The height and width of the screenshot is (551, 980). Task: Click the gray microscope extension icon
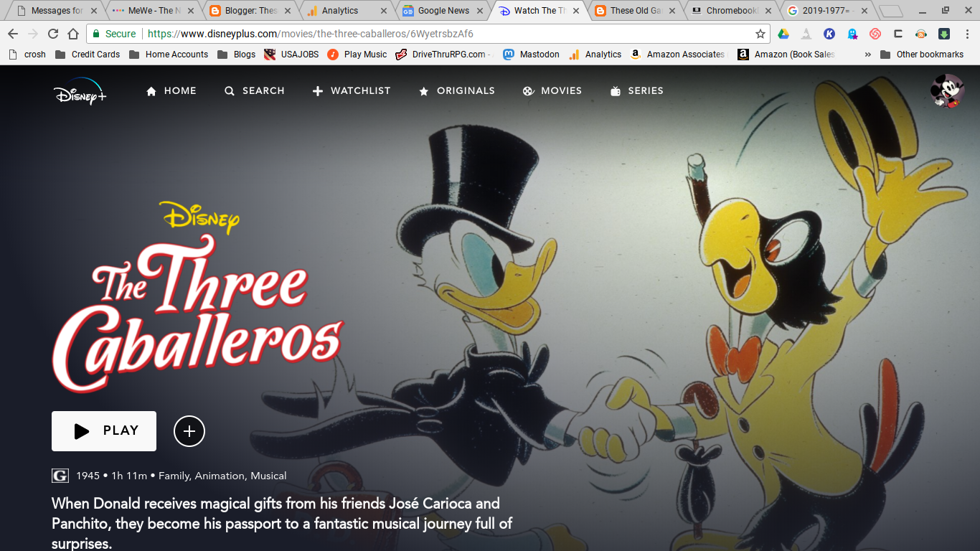(x=806, y=34)
